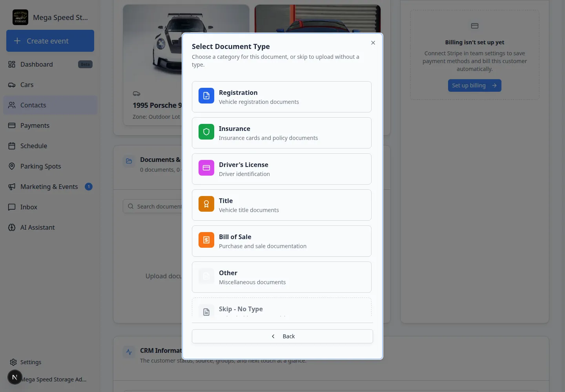The image size is (565, 392).
Task: Click the Documents folder icon
Action: tap(129, 161)
